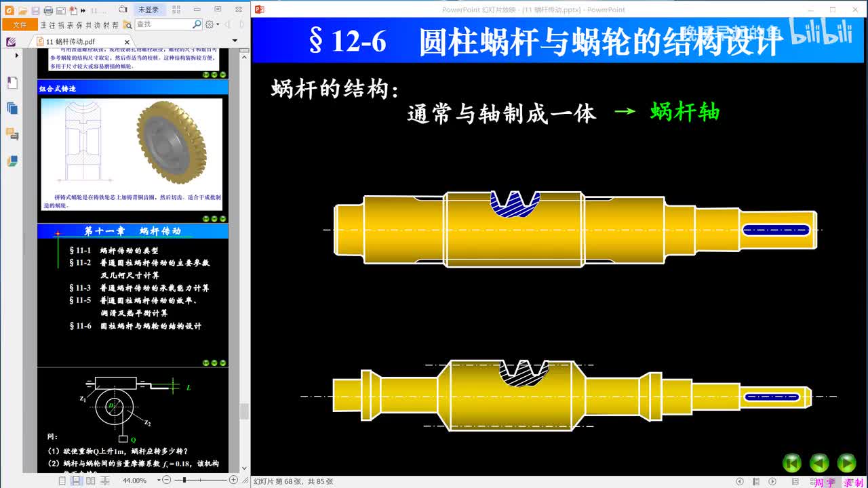This screenshot has width=868, height=488.
Task: Click '§ 11-1 蜗杆传动的类型' in PDF contents
Action: (x=114, y=250)
